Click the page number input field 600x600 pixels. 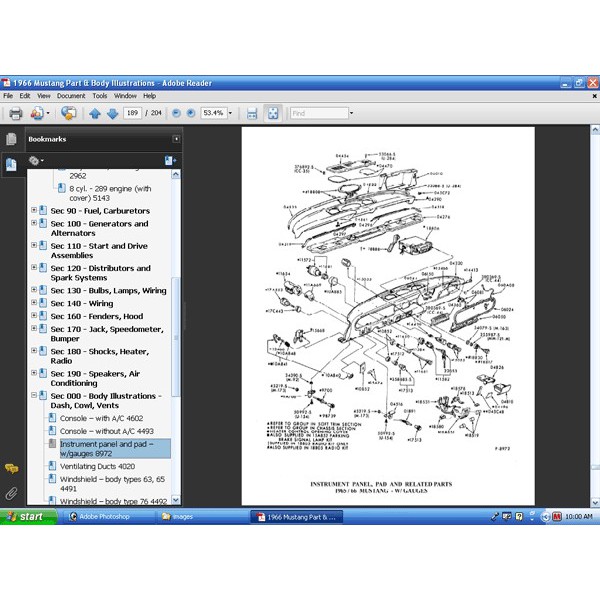pos(132,113)
